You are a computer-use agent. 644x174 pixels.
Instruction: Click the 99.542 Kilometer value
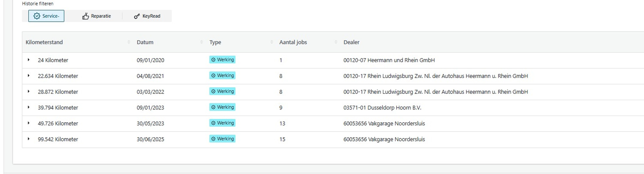point(58,139)
